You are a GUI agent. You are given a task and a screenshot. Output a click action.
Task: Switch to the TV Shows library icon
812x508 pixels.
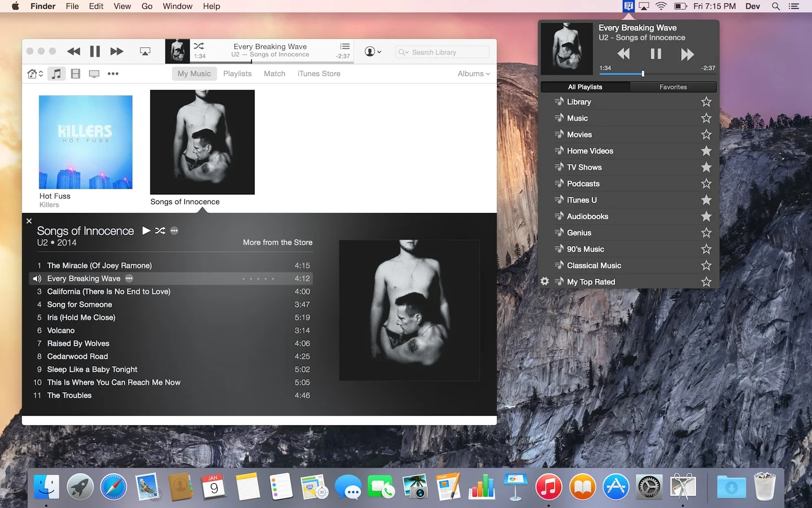click(x=94, y=73)
